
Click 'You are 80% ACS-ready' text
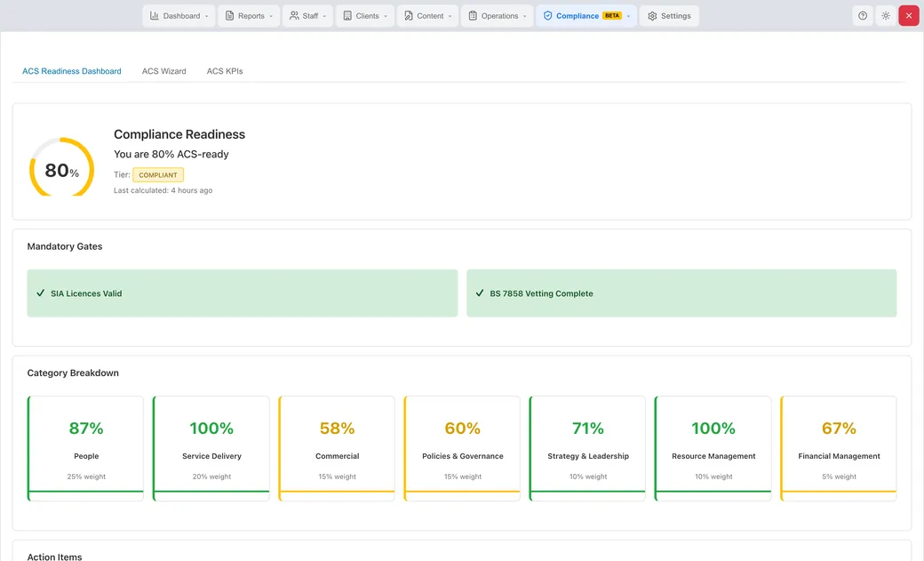point(171,154)
